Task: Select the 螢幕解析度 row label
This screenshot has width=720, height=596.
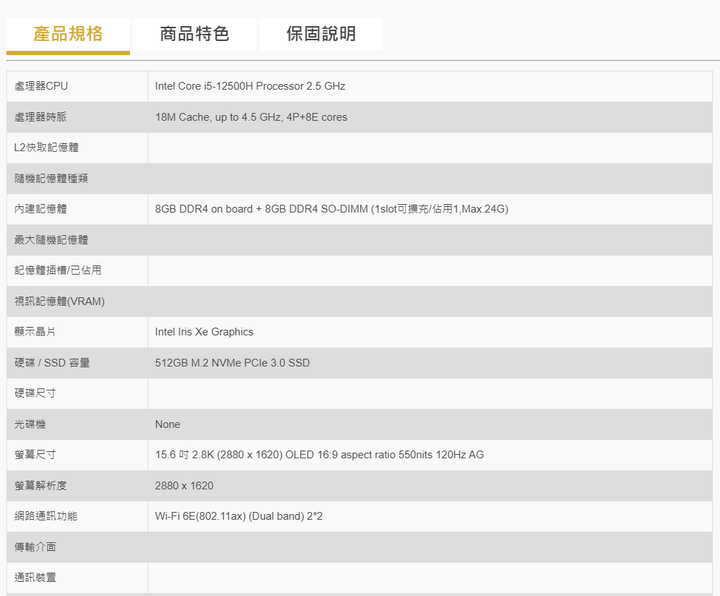Action: click(x=40, y=486)
